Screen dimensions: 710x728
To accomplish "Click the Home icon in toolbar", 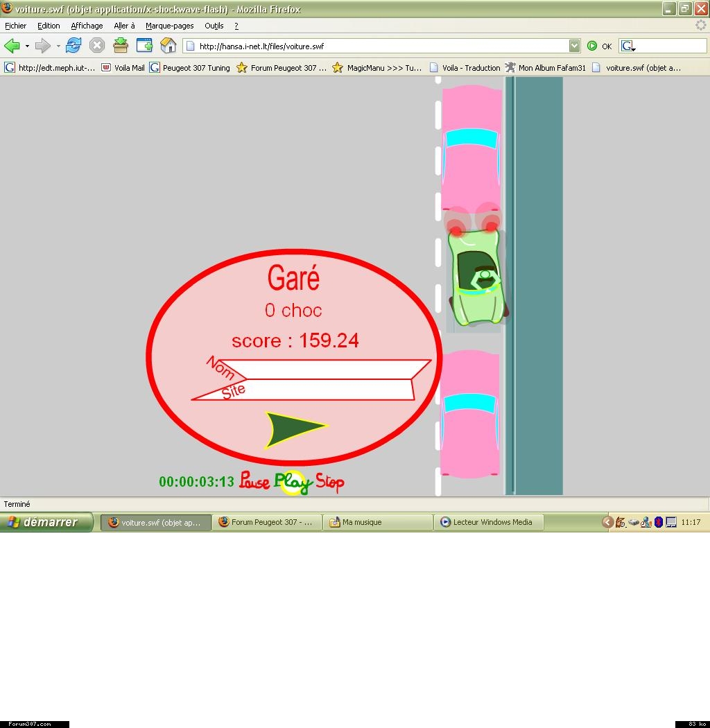I will pos(168,46).
